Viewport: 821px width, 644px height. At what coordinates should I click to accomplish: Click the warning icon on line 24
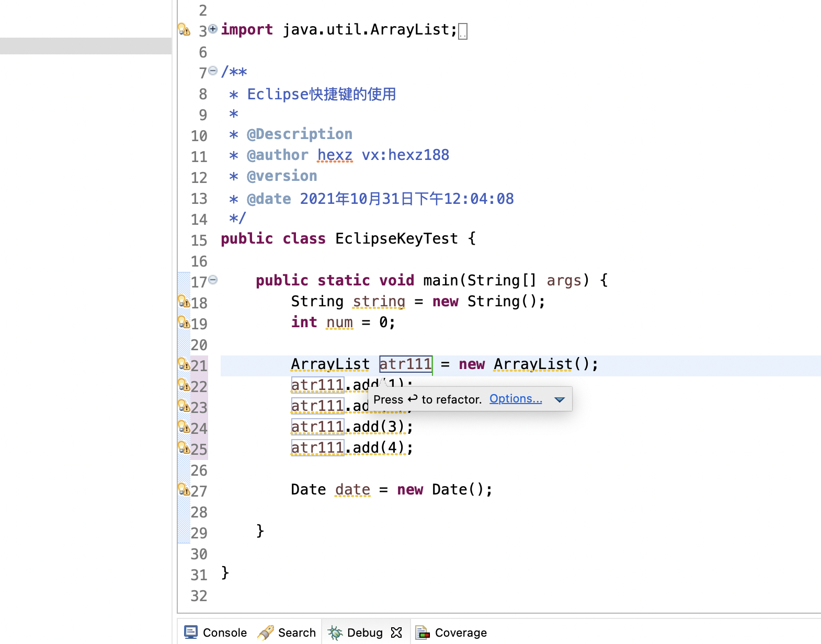point(184,427)
